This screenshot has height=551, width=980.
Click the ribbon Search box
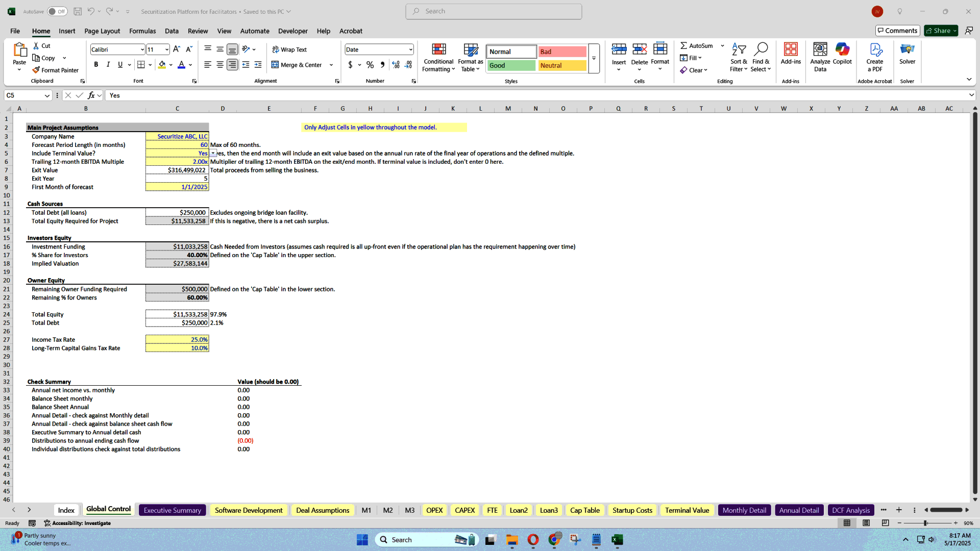pos(494,11)
